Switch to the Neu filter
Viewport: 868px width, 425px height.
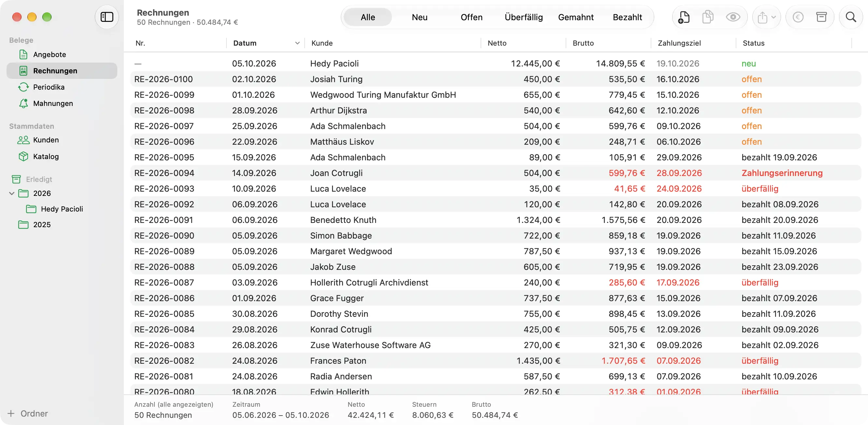pos(420,17)
